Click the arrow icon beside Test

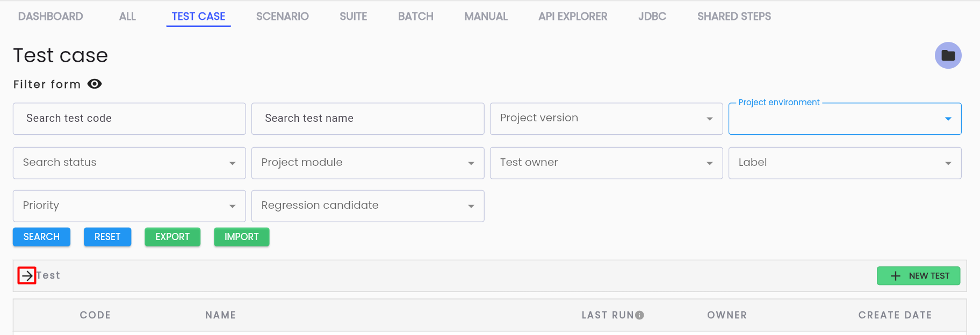27,275
